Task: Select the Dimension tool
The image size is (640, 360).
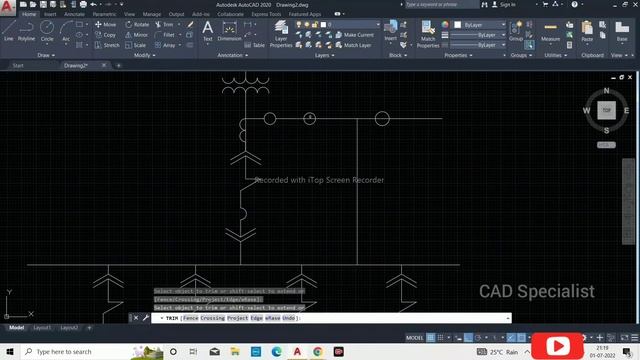Action: point(229,31)
